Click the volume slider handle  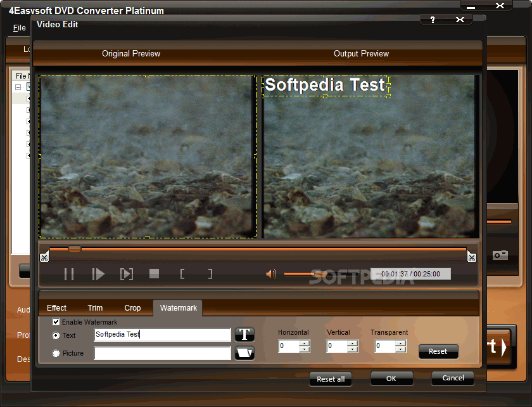point(319,273)
